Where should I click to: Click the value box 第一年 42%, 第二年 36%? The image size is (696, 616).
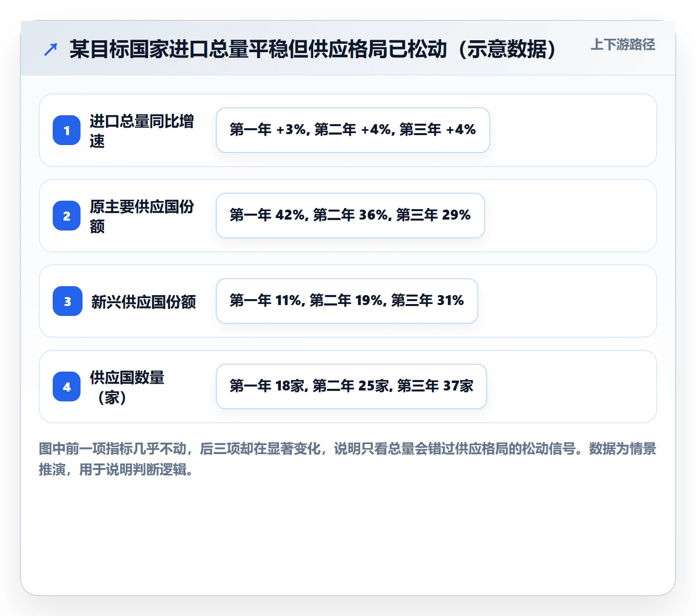click(350, 216)
